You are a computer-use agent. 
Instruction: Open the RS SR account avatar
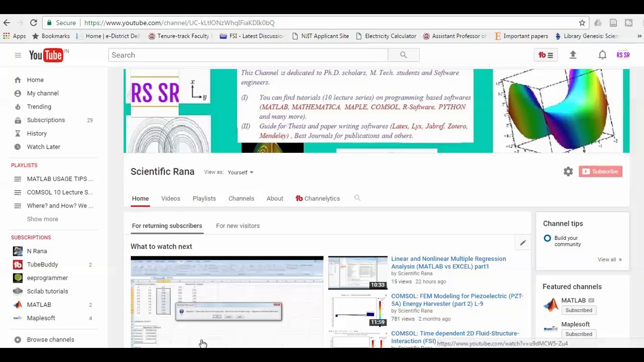pyautogui.click(x=623, y=55)
